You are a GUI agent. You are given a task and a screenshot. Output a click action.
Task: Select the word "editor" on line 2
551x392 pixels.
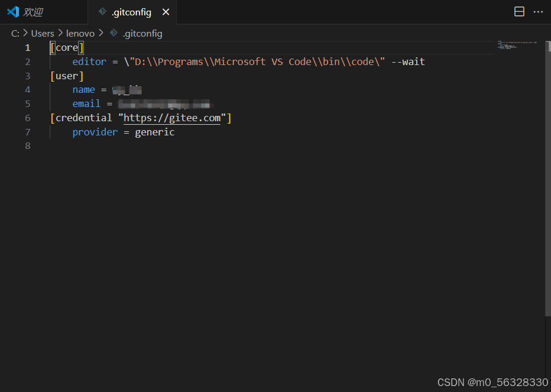(89, 61)
